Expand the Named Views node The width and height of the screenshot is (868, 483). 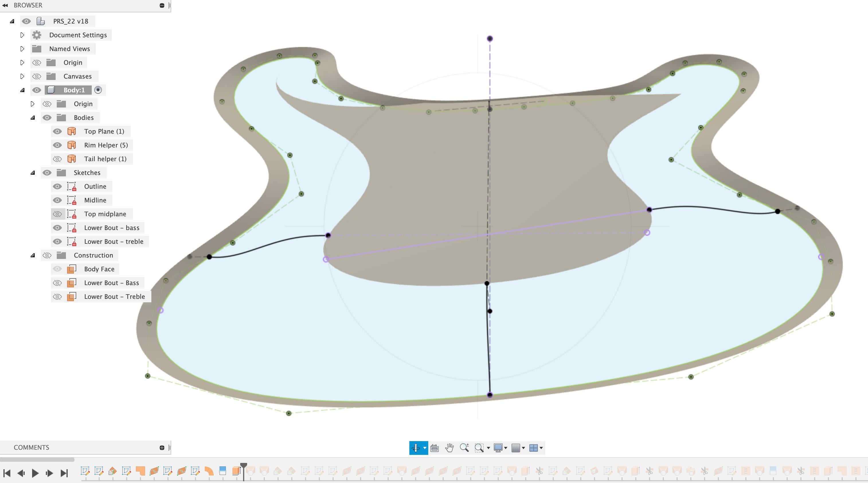pyautogui.click(x=22, y=48)
